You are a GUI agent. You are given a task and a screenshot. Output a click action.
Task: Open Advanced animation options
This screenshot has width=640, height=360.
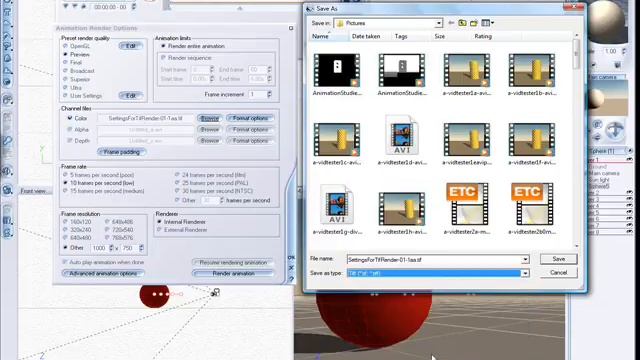pyautogui.click(x=103, y=273)
